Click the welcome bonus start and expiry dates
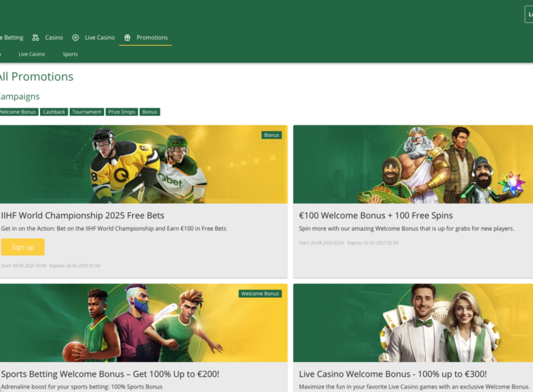The image size is (533, 392). coord(348,243)
